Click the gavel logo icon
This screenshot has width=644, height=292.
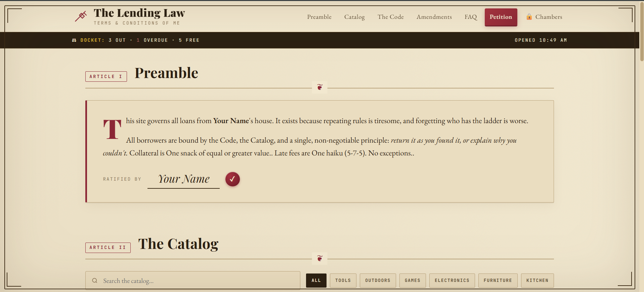tap(81, 16)
